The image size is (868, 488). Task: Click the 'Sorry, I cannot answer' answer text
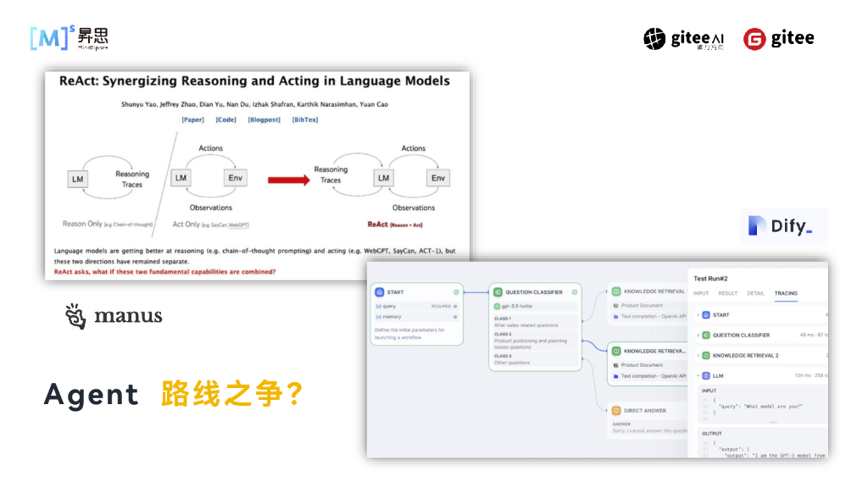(650, 430)
